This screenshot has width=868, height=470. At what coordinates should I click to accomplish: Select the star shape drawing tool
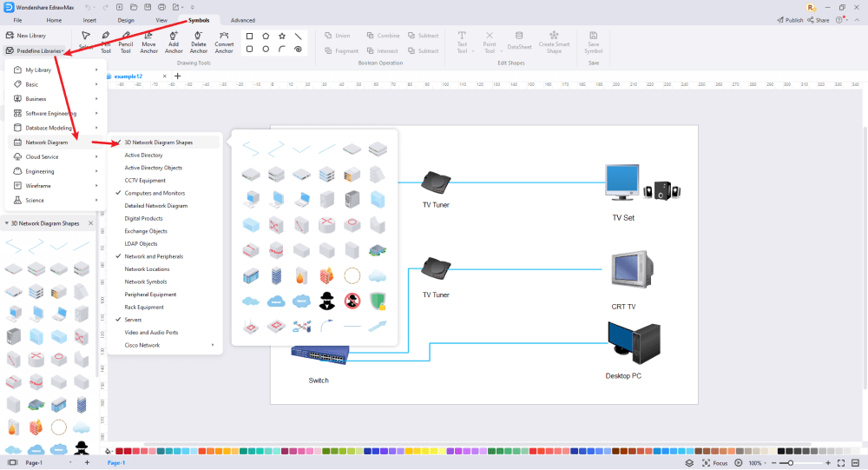coord(282,36)
